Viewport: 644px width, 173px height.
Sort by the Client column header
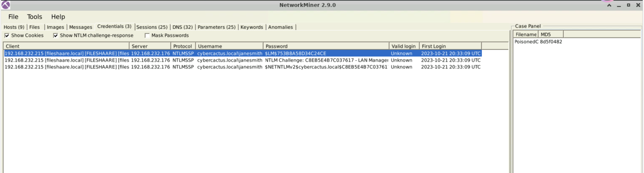[x=66, y=46]
